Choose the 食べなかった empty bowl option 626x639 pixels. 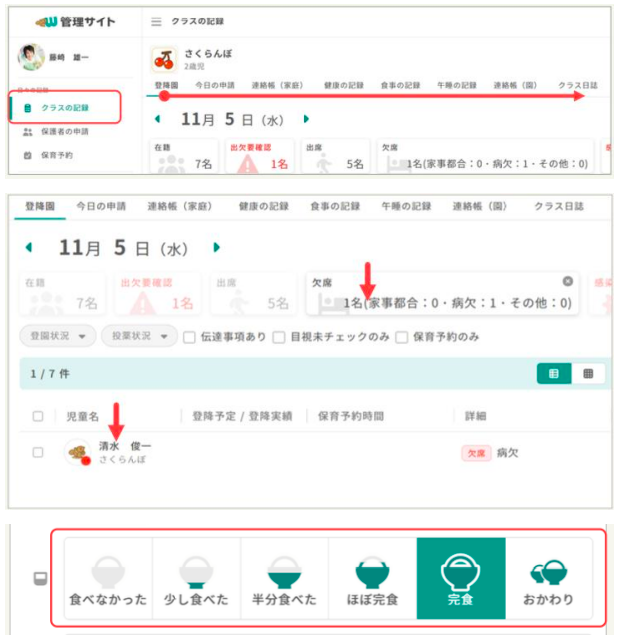click(x=108, y=578)
